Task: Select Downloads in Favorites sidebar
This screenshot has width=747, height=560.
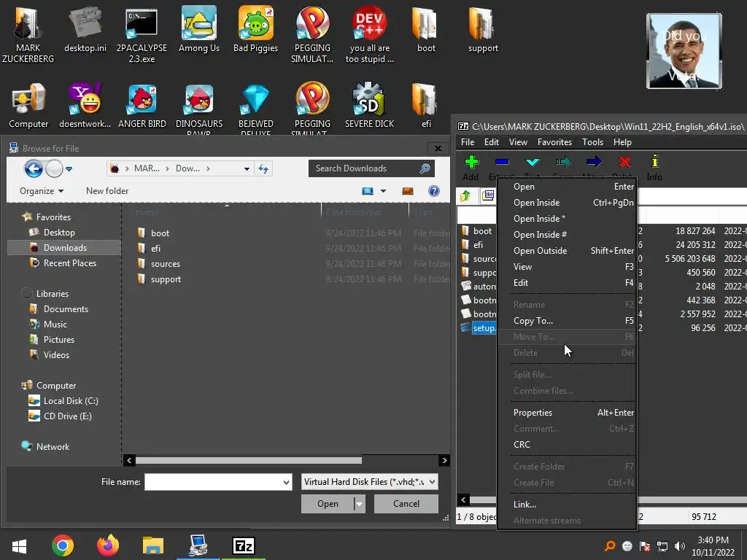Action: (x=64, y=248)
